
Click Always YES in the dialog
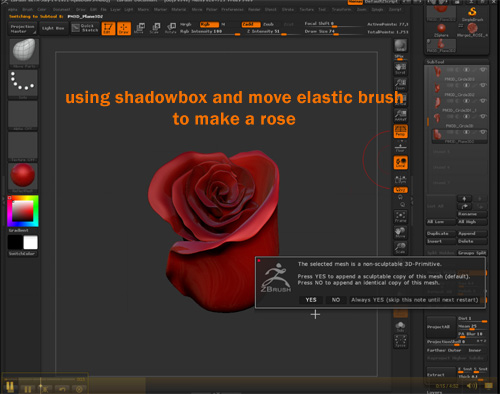pyautogui.click(x=415, y=300)
